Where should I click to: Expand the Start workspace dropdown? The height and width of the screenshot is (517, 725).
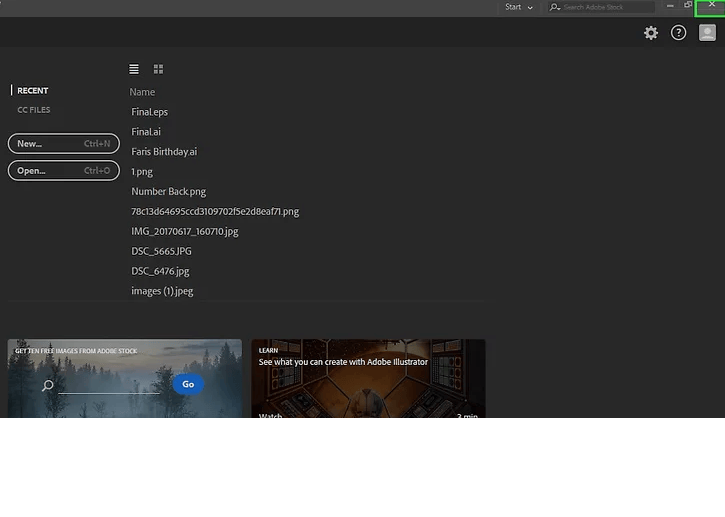click(x=518, y=7)
